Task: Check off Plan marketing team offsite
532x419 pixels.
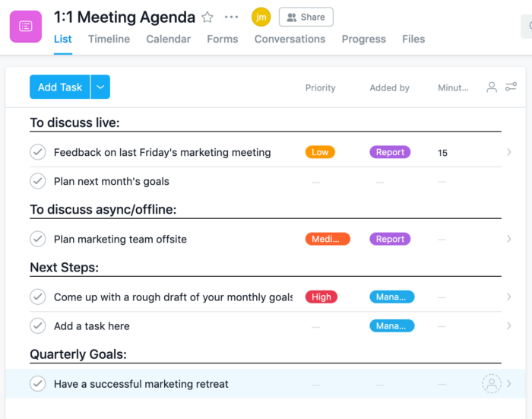Action: tap(38, 239)
